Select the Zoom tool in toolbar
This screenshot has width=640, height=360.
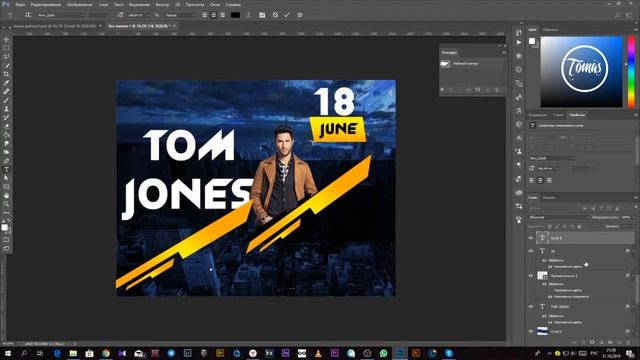coord(6,204)
